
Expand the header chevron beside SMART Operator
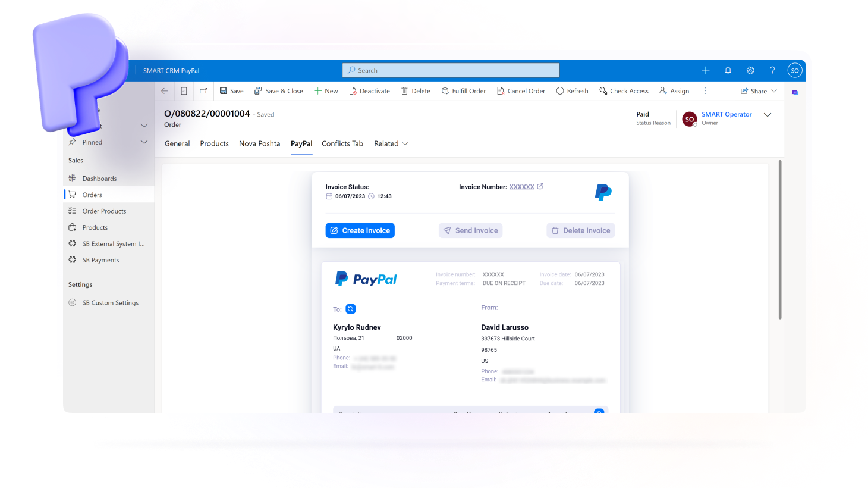(x=768, y=115)
